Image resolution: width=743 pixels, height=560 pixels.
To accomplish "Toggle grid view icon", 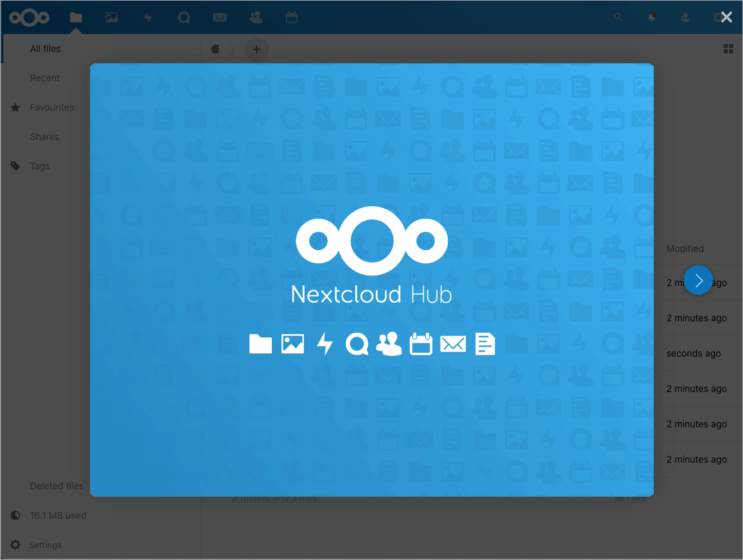I will (x=728, y=49).
